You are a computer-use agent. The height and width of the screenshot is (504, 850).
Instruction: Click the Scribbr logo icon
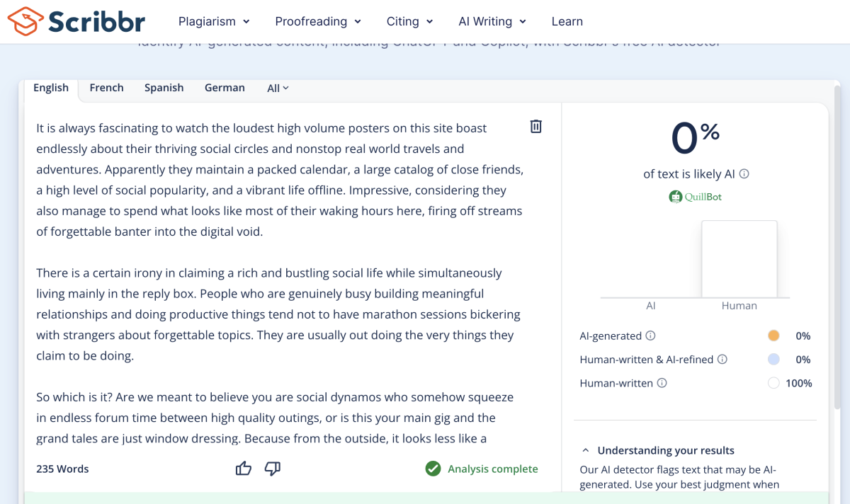(x=25, y=21)
